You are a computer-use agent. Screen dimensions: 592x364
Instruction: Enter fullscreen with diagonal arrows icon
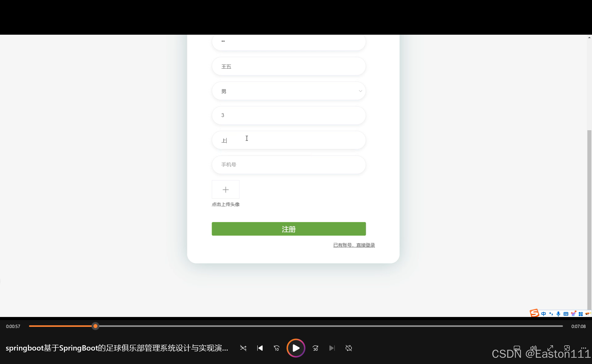point(550,348)
